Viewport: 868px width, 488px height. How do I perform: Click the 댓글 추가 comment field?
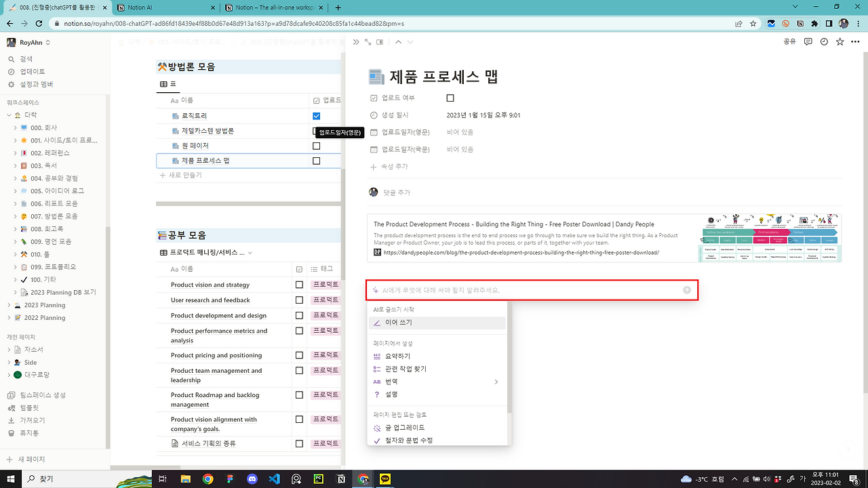coord(397,192)
